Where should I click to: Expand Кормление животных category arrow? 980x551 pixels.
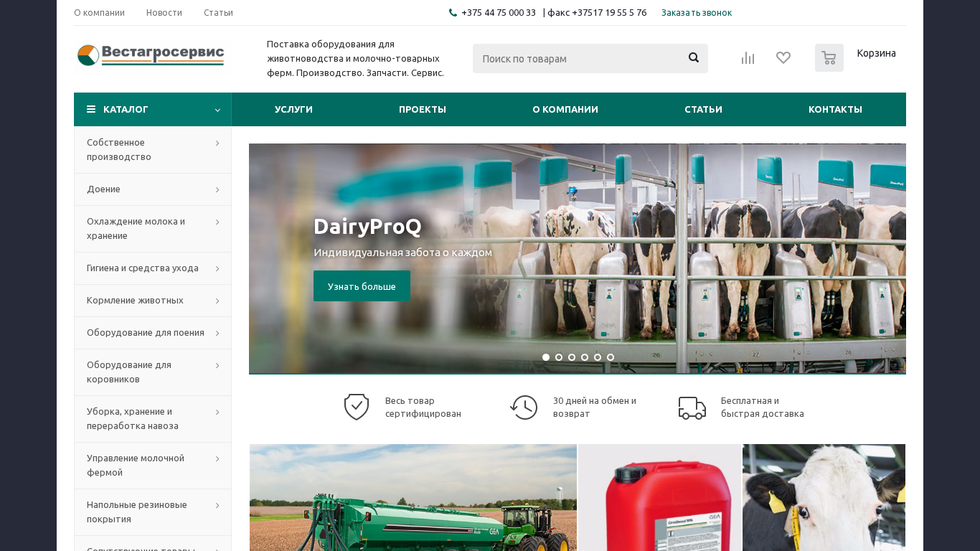[x=217, y=301]
